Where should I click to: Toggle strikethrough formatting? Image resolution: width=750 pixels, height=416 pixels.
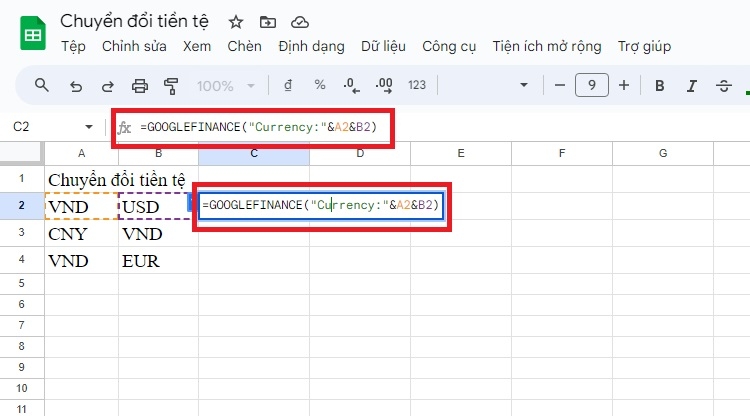(x=724, y=86)
